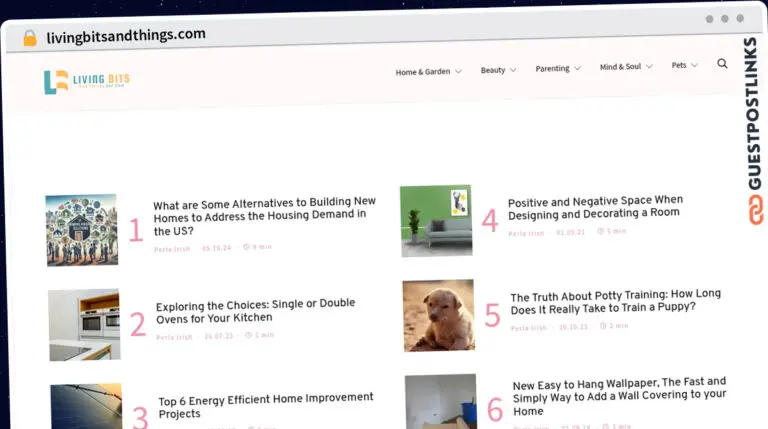Open Positive and Negative Space article
Image resolution: width=768 pixels, height=429 pixels.
click(595, 208)
